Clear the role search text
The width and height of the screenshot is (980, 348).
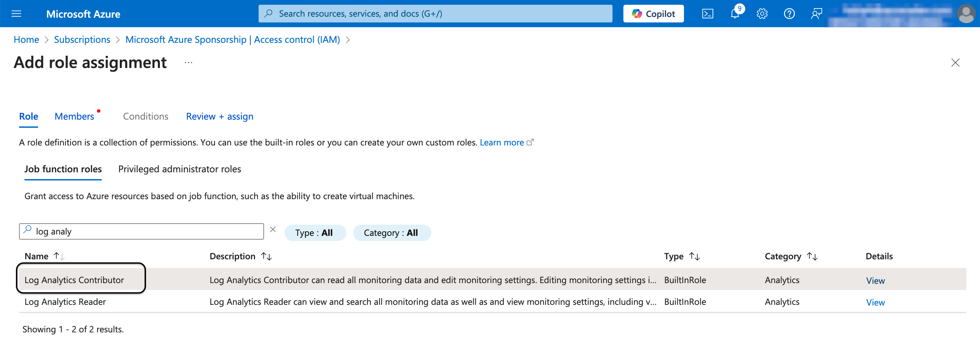pos(273,229)
